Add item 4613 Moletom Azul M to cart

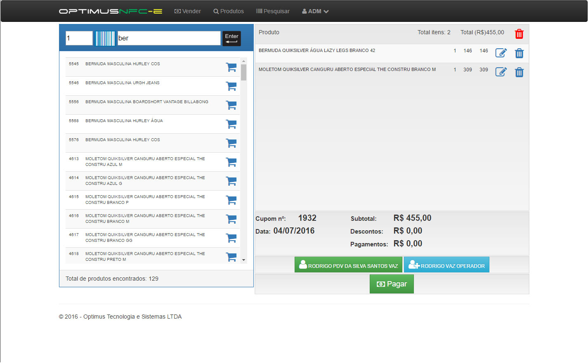231,162
